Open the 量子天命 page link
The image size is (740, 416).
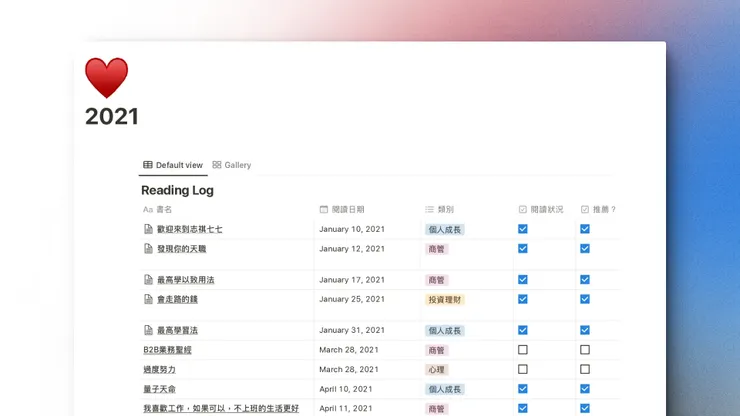click(x=160, y=389)
